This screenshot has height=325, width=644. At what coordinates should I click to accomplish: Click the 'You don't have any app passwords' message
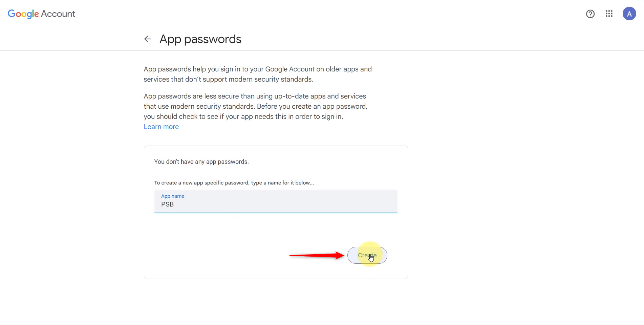(x=201, y=162)
